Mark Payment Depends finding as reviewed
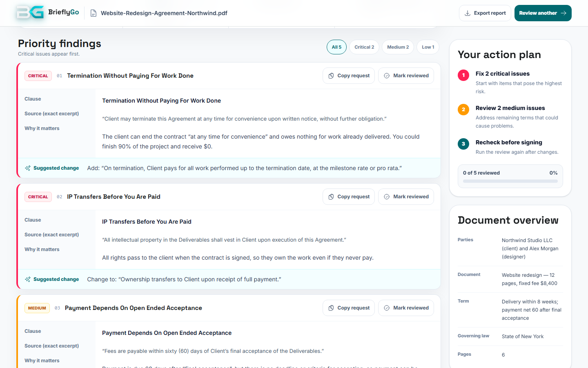 [x=406, y=308]
